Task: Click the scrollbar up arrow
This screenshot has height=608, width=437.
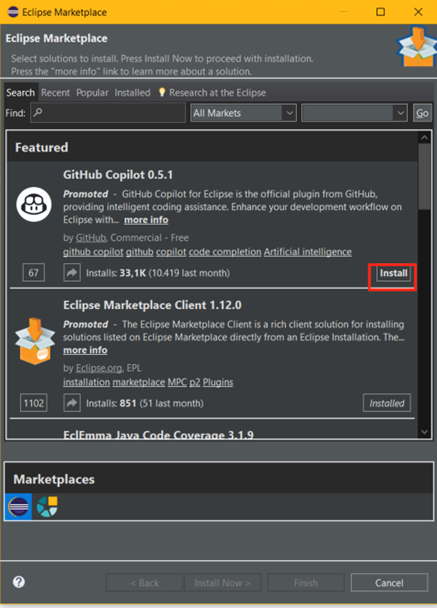Action: tap(424, 138)
